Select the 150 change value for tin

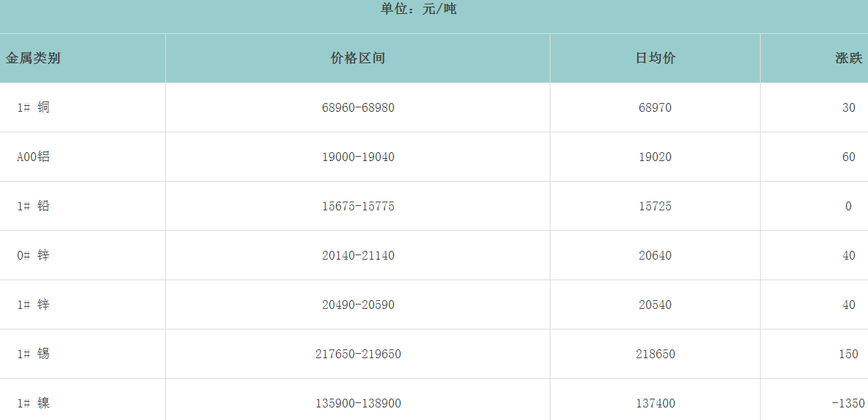(848, 354)
